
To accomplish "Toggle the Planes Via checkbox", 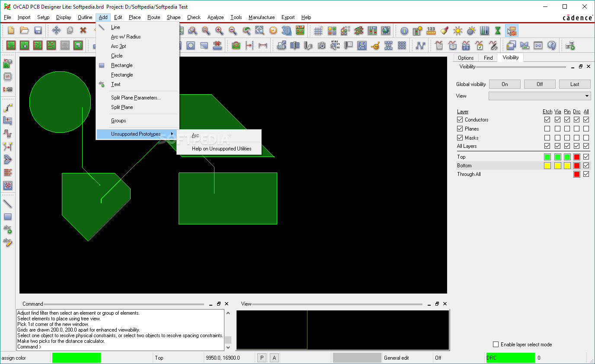I will point(557,129).
